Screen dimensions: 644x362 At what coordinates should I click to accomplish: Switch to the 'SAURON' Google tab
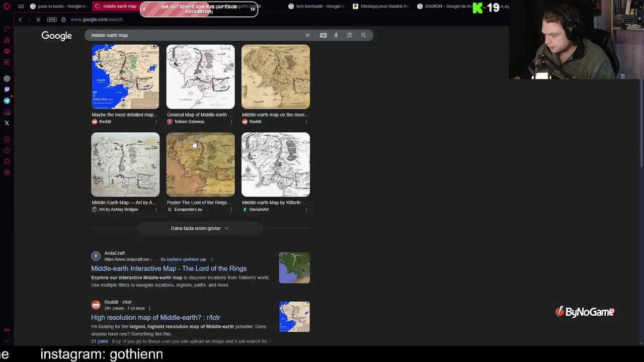point(444,7)
